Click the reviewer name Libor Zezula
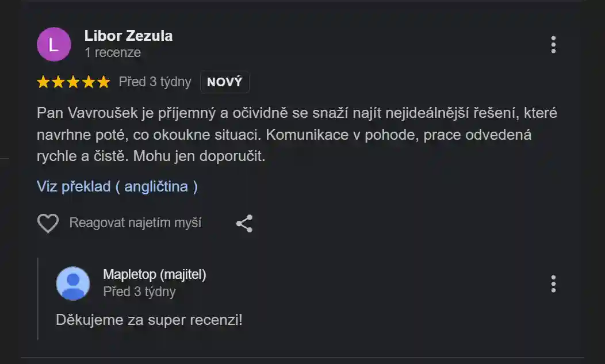 click(x=128, y=36)
